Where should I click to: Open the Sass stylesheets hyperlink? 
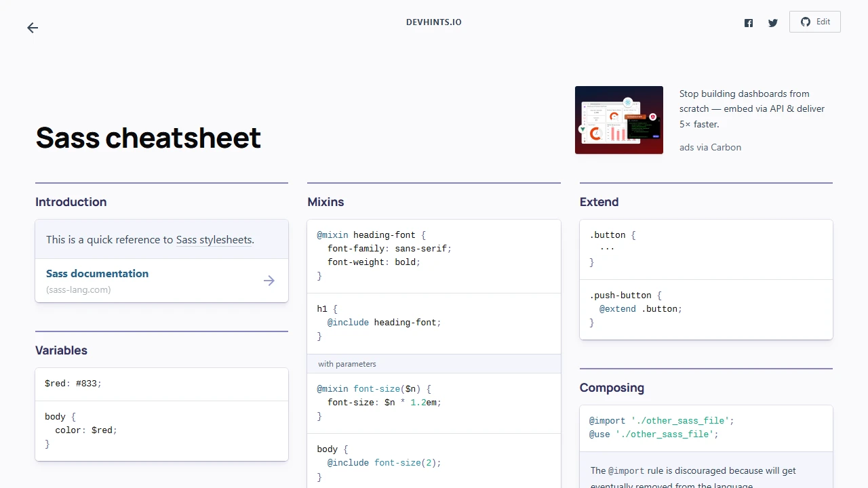(214, 239)
